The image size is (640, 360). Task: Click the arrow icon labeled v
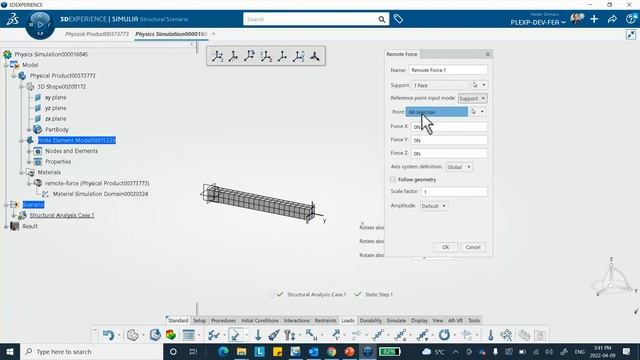tap(336, 335)
